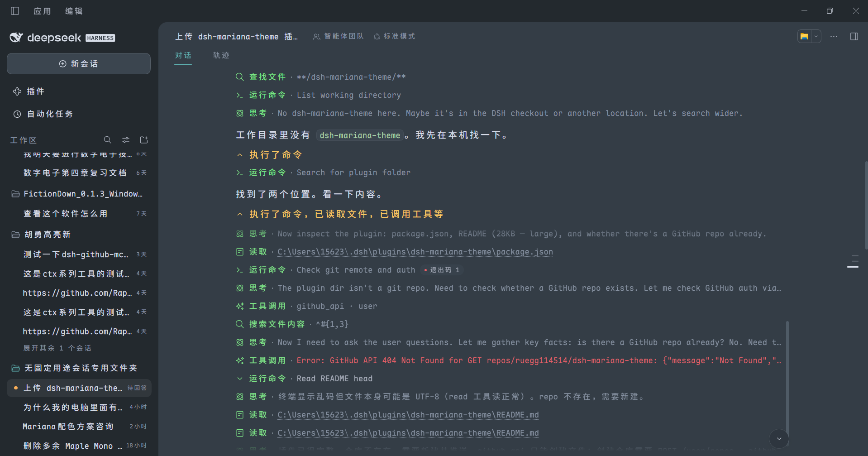Click the red 工具调用 error entry
Image resolution: width=868 pixels, height=456 pixels.
[509, 360]
